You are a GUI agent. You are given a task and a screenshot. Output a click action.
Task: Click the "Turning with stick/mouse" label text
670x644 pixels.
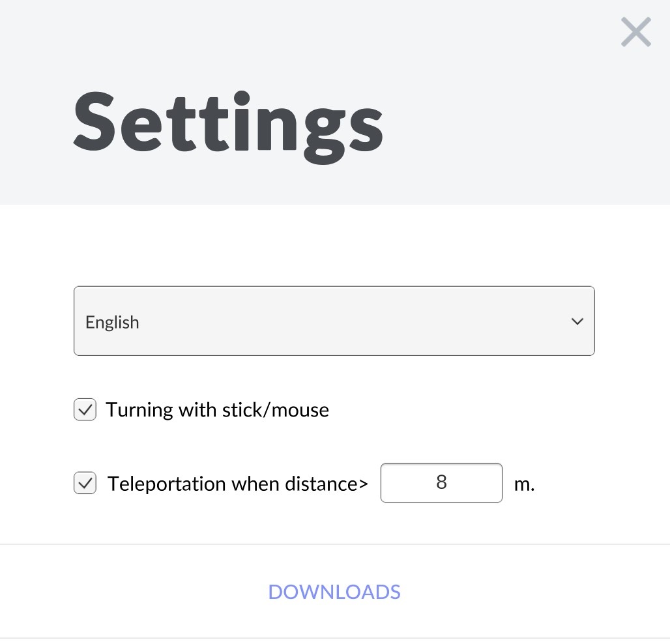tap(217, 410)
